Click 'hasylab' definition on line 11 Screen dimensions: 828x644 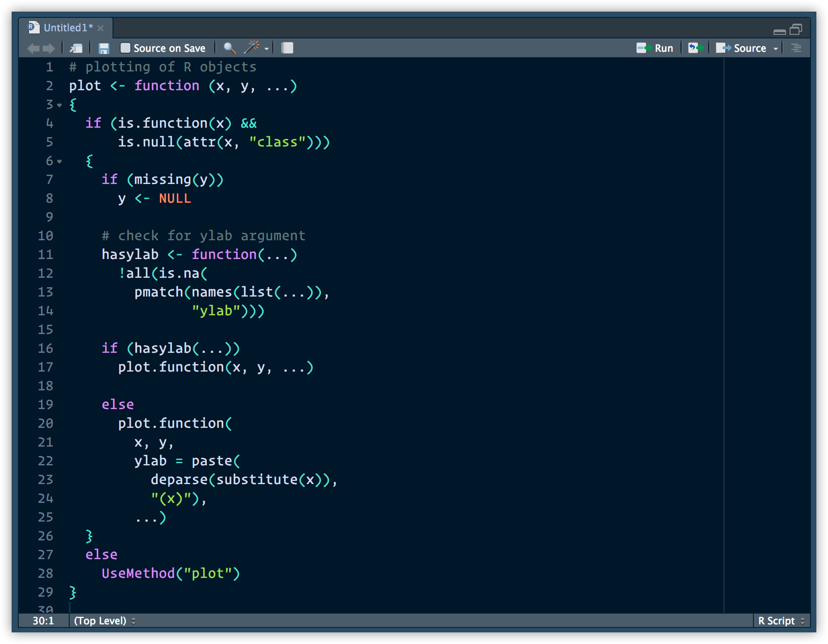coord(130,255)
